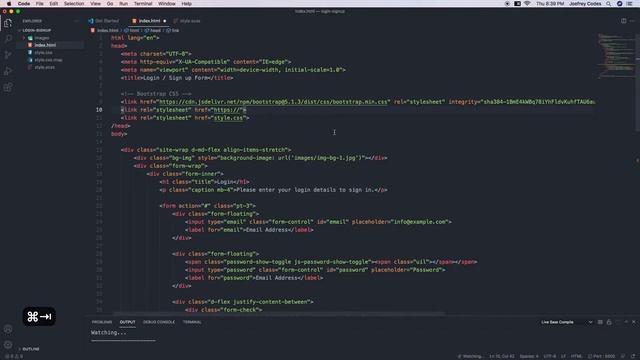Click the line 10 number in the gutter
The image size is (640, 360).
pyautogui.click(x=99, y=110)
